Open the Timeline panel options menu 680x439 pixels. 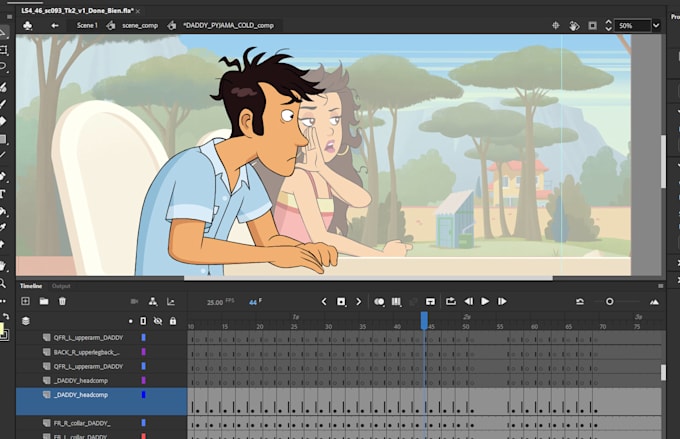(660, 286)
